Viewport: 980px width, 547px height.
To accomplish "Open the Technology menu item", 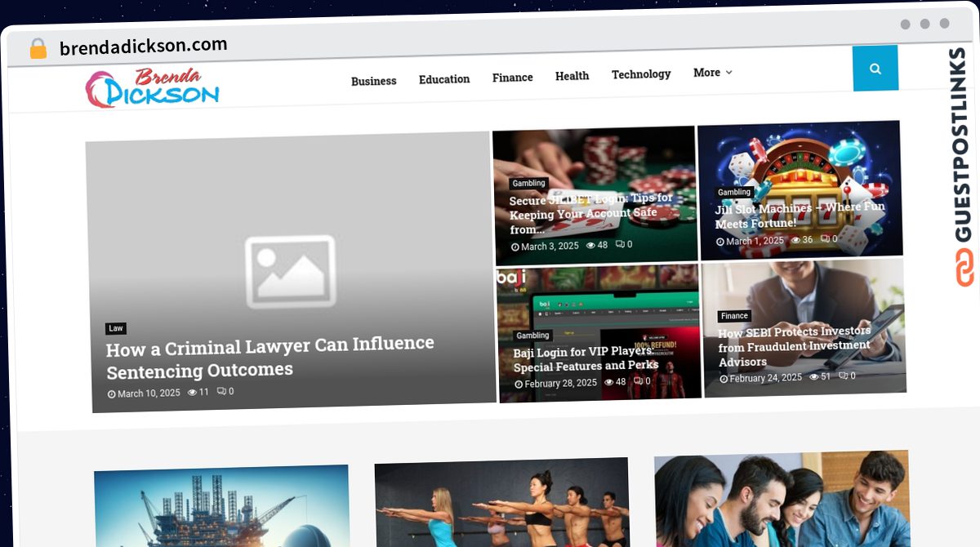I will click(x=641, y=74).
